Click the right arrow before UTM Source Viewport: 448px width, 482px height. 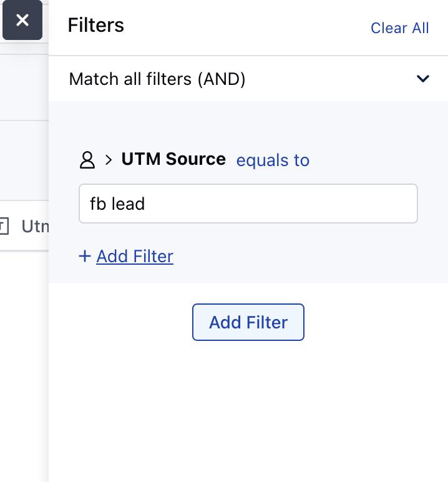tap(109, 160)
